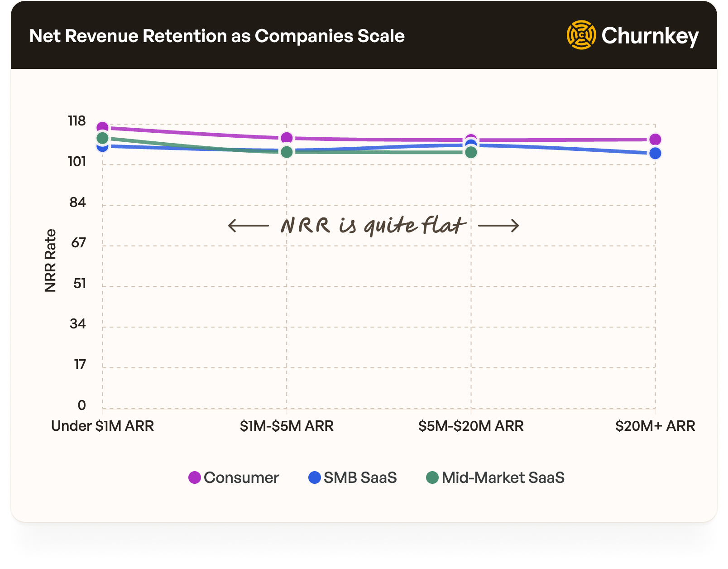Click the purple Consumer legend dot
This screenshot has height=569, width=728.
pos(195,477)
